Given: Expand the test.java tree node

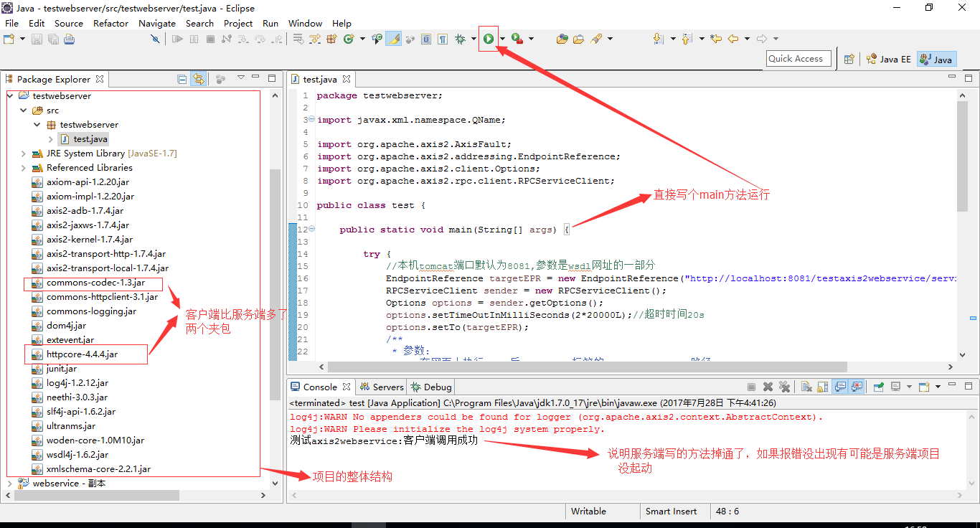Looking at the screenshot, I should click(x=51, y=139).
